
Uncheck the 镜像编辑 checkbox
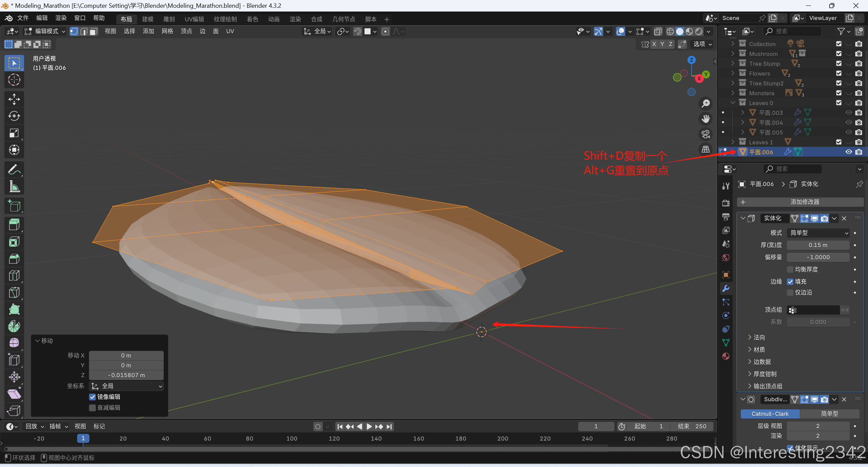92,397
